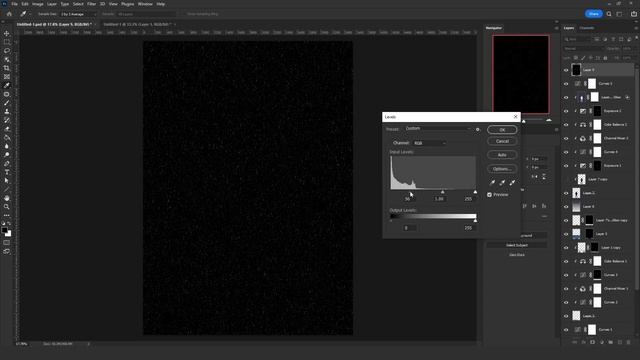Select the Rectangular Marquee tool
The width and height of the screenshot is (640, 360).
[x=7, y=42]
